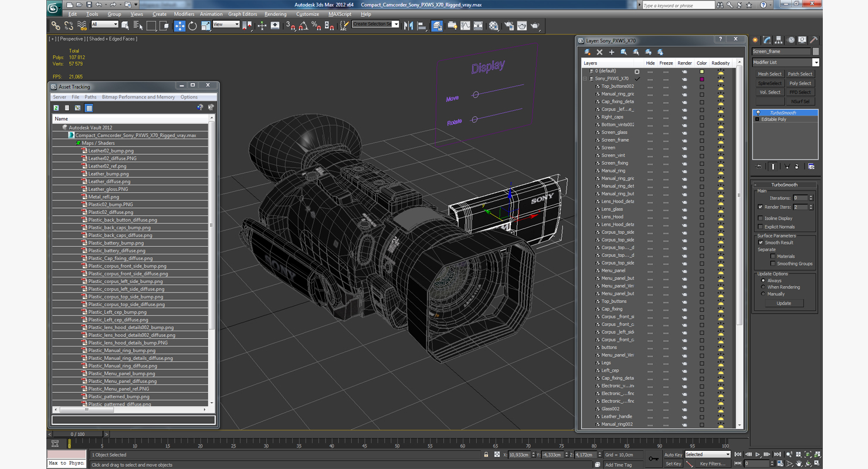This screenshot has width=868, height=469.
Task: Activate the Select and Rotate tool
Action: click(192, 26)
